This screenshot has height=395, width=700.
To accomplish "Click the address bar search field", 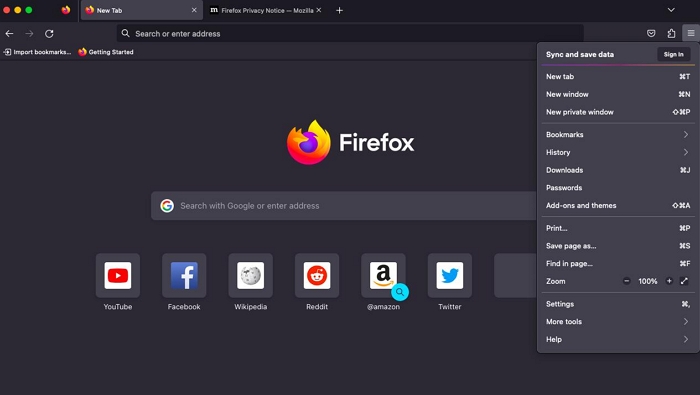I will (350, 33).
